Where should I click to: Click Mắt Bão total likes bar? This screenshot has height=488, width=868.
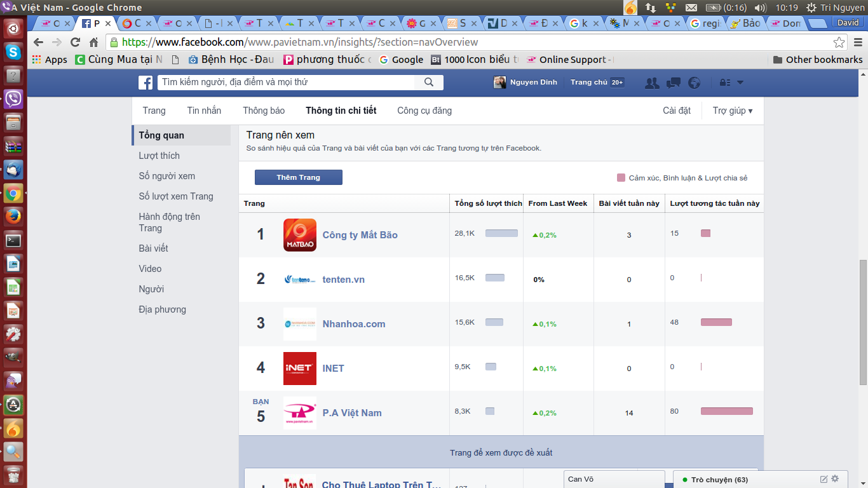click(x=501, y=233)
